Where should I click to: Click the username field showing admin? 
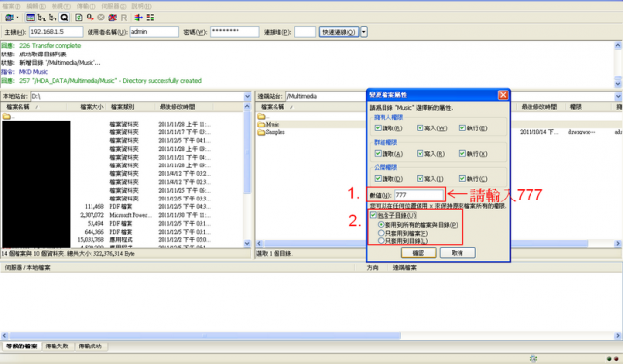(x=154, y=32)
